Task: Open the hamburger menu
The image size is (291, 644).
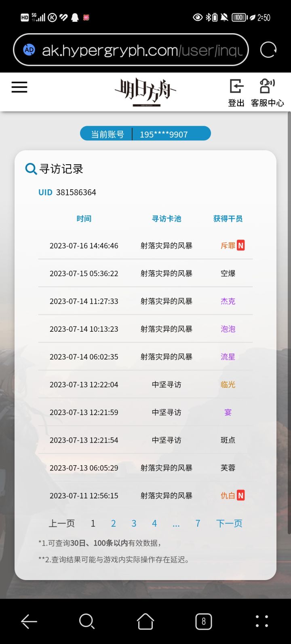Action: tap(19, 87)
